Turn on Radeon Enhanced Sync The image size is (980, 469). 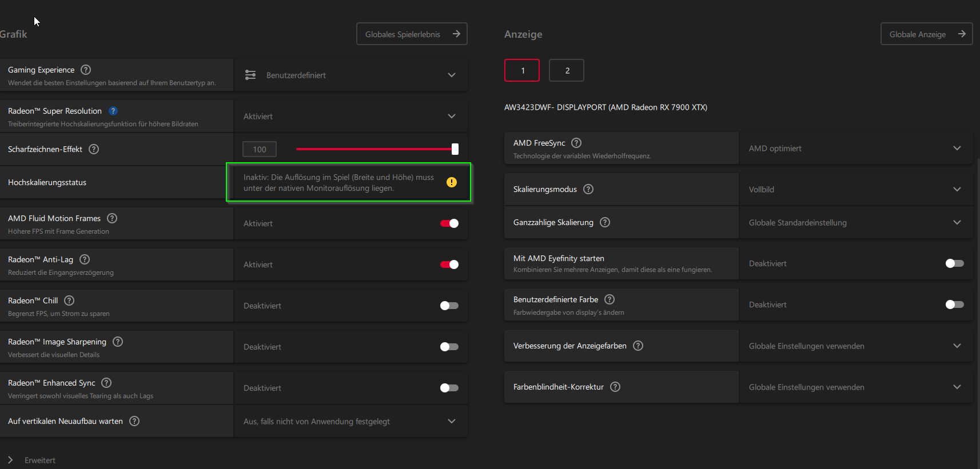point(449,388)
